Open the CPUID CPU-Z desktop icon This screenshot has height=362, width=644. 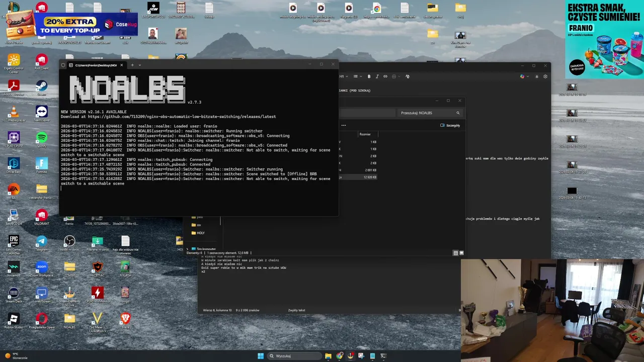click(14, 140)
